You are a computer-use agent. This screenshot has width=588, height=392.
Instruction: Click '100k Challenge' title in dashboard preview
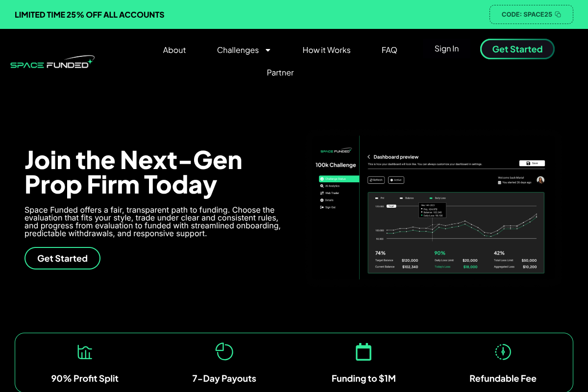point(336,165)
